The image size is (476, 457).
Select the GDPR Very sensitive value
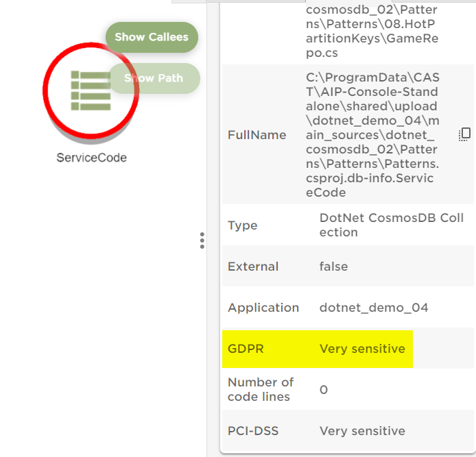click(362, 349)
